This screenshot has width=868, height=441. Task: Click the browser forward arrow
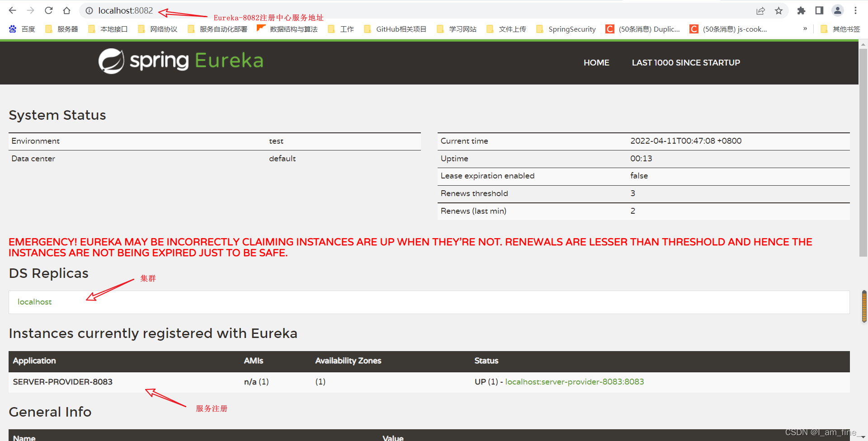pos(30,10)
